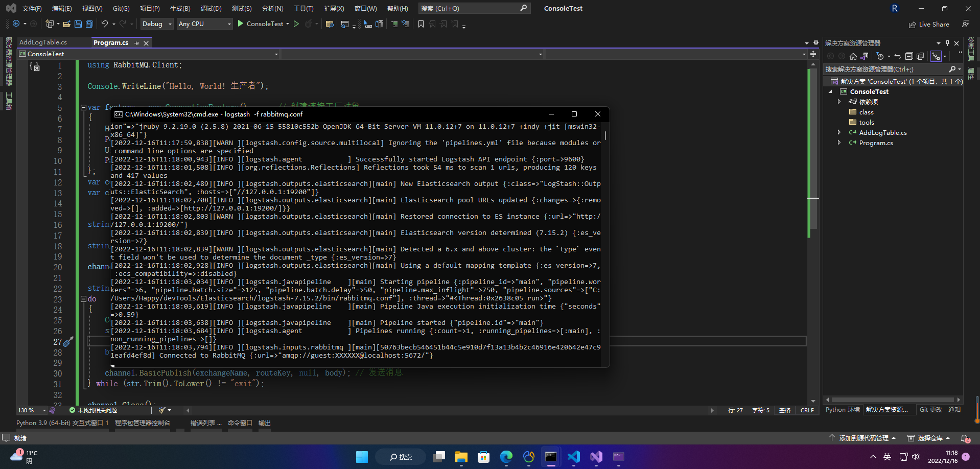980x469 pixels.
Task: Click the pending changes filter clock icon
Action: tap(880, 56)
